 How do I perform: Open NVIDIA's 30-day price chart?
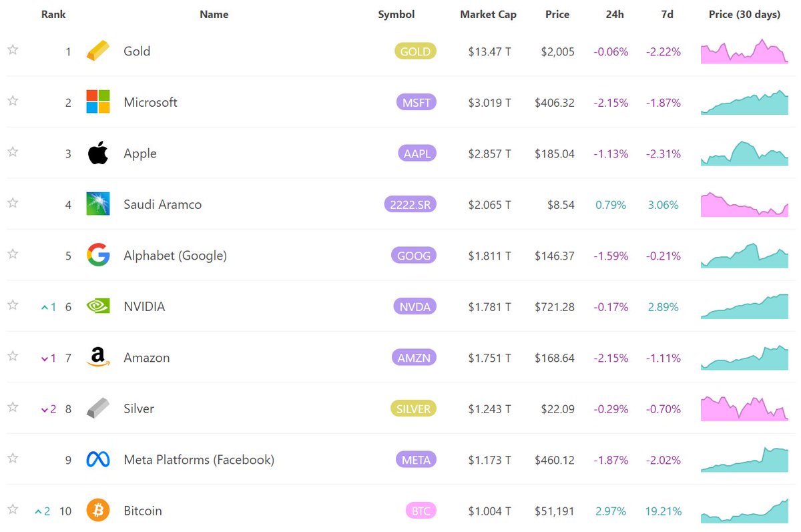pyautogui.click(x=744, y=306)
